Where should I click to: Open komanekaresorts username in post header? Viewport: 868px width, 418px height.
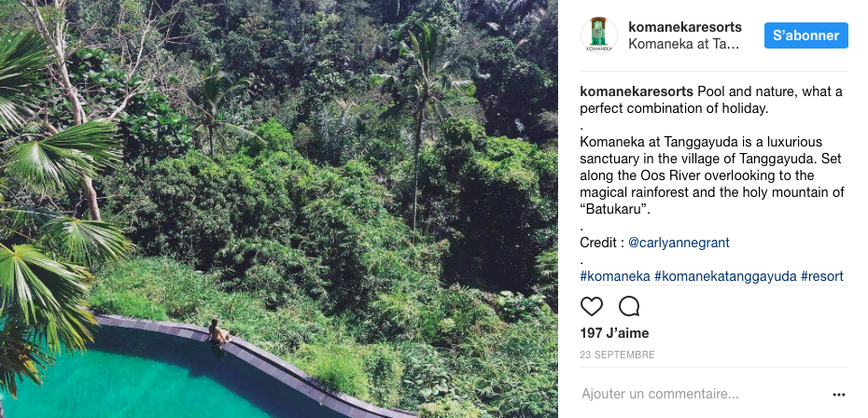pyautogui.click(x=685, y=27)
